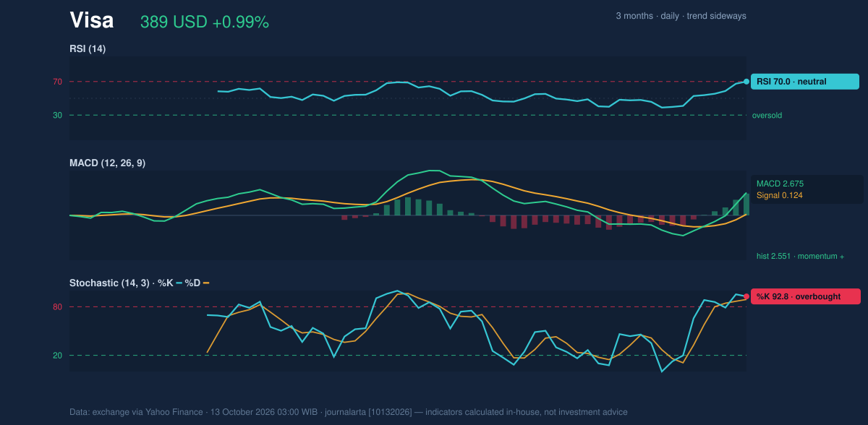Click the %K cyan legend swatch
868x425 pixels.
click(179, 283)
